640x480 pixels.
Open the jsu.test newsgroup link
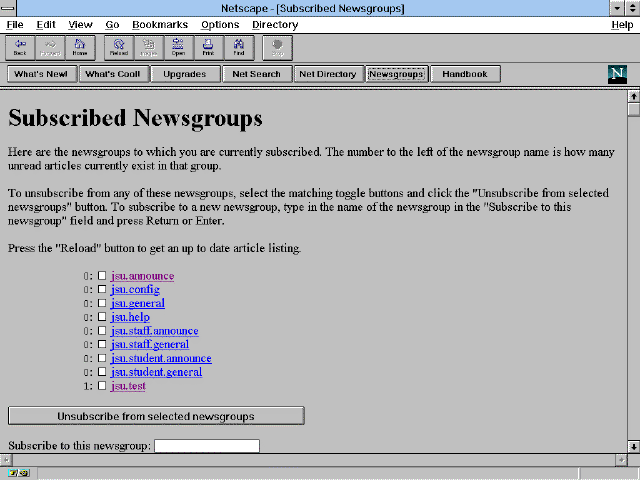tap(128, 386)
